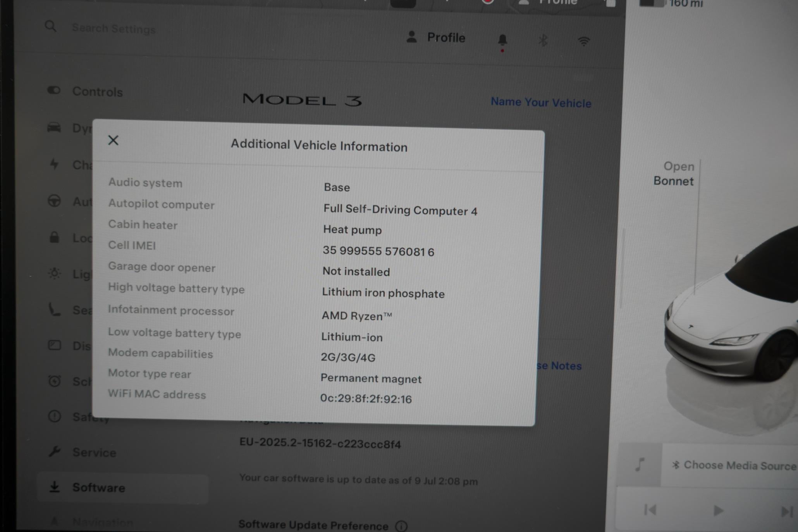Skip to previous track
The width and height of the screenshot is (798, 532).
click(x=650, y=510)
